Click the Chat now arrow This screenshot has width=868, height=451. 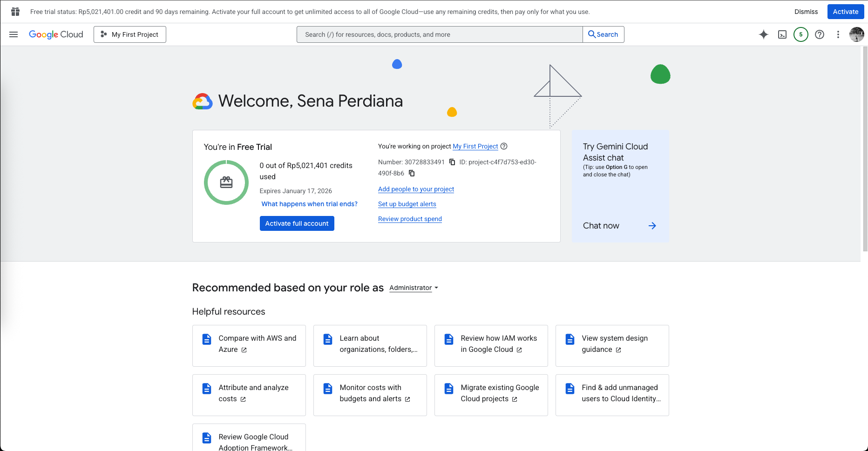point(652,226)
